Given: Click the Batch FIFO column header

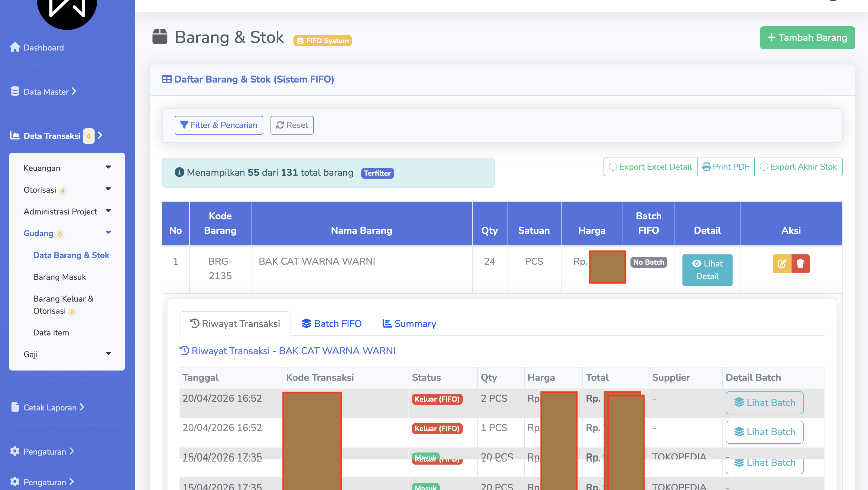Looking at the screenshot, I should [649, 223].
